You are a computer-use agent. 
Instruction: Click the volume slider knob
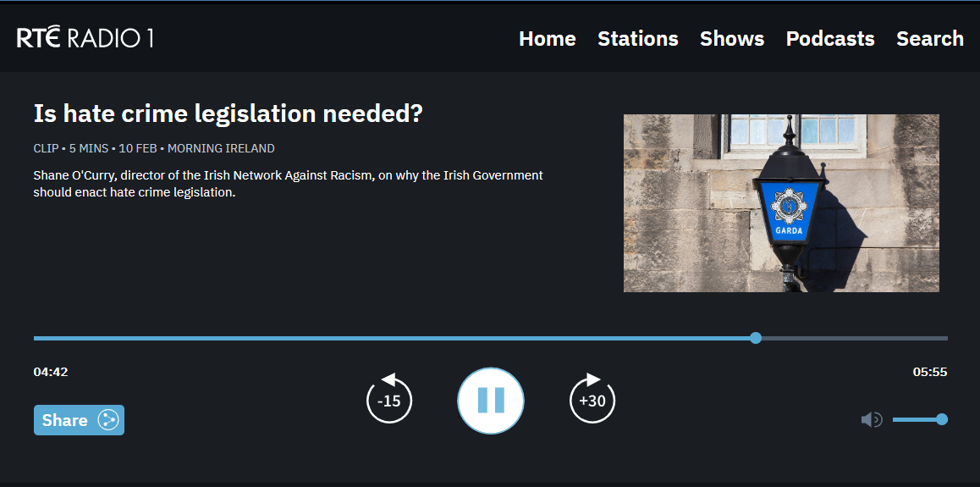coord(942,419)
